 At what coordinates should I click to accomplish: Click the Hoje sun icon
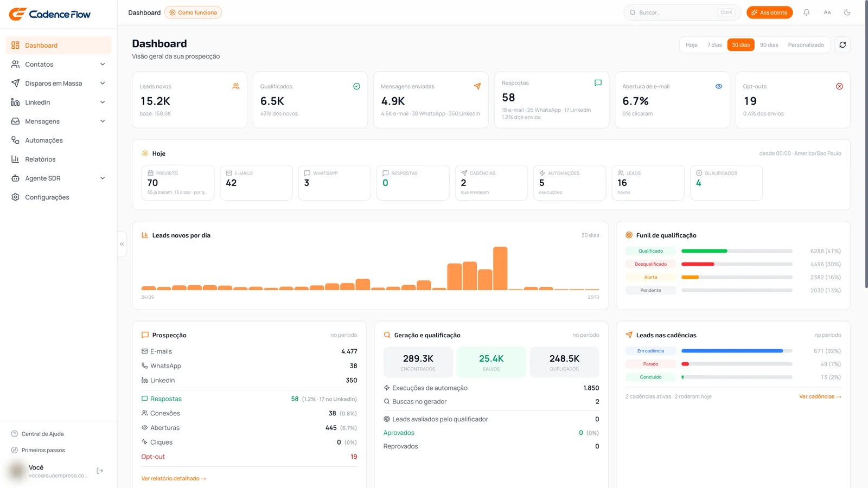point(145,153)
